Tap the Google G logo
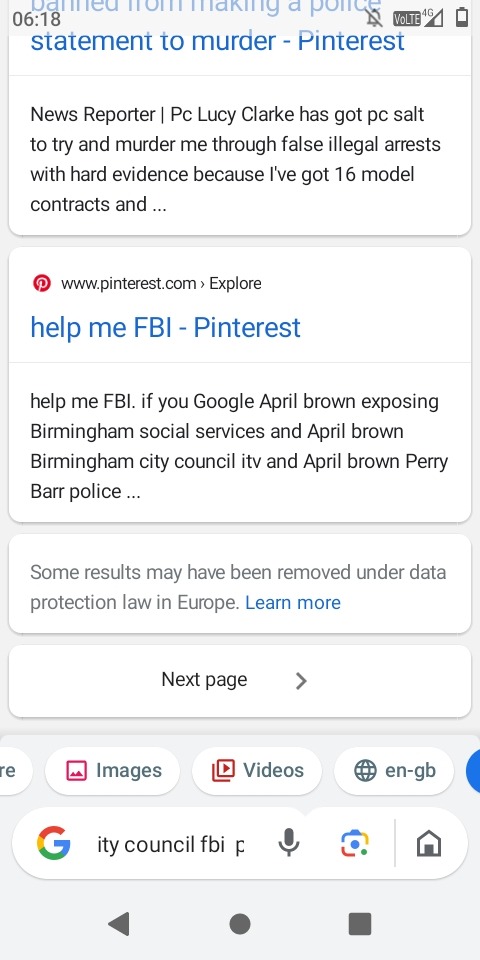The height and width of the screenshot is (960, 480). click(x=54, y=843)
